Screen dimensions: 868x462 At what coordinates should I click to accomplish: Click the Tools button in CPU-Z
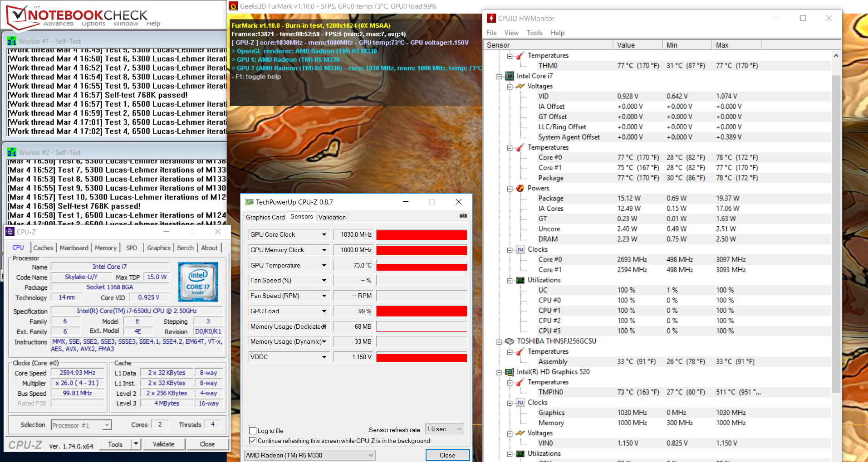[x=115, y=444]
